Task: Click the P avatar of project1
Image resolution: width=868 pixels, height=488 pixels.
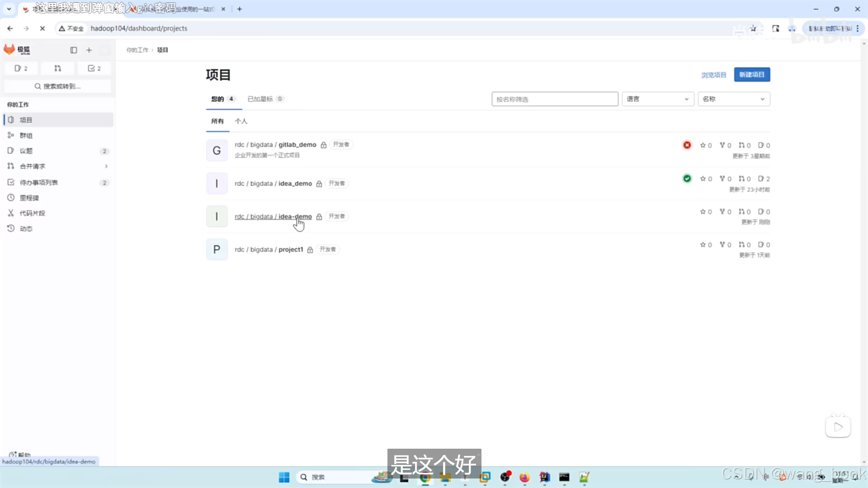Action: pyautogui.click(x=217, y=249)
